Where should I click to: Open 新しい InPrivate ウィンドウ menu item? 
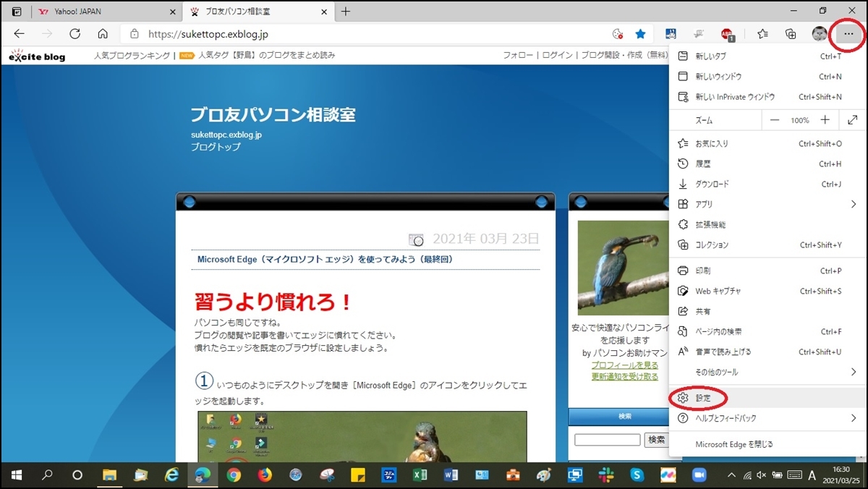pyautogui.click(x=767, y=97)
